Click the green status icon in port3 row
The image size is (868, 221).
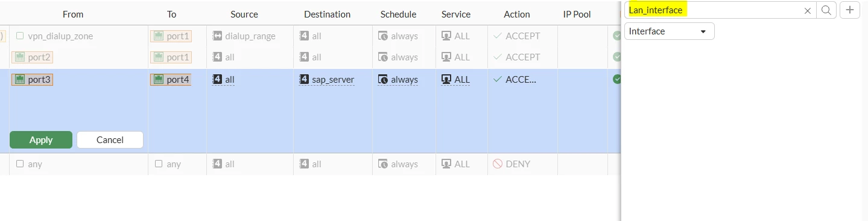pos(617,79)
